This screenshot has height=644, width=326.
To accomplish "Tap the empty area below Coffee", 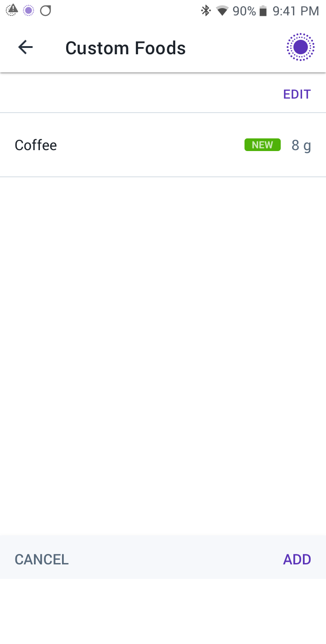I will click(x=163, y=355).
